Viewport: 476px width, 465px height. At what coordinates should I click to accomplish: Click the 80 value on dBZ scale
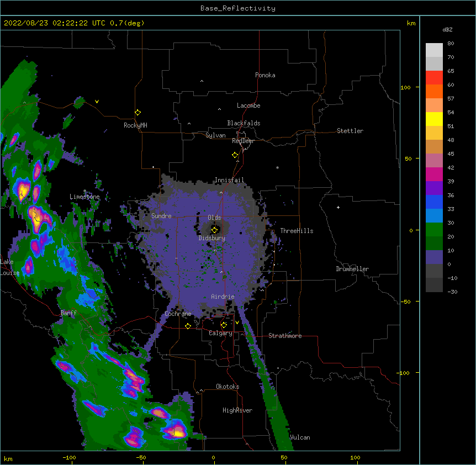click(x=451, y=44)
